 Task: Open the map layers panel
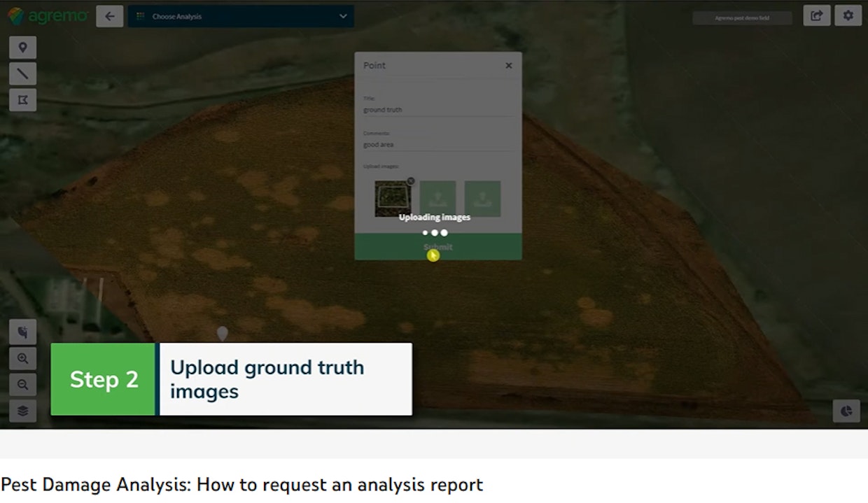[x=22, y=411]
